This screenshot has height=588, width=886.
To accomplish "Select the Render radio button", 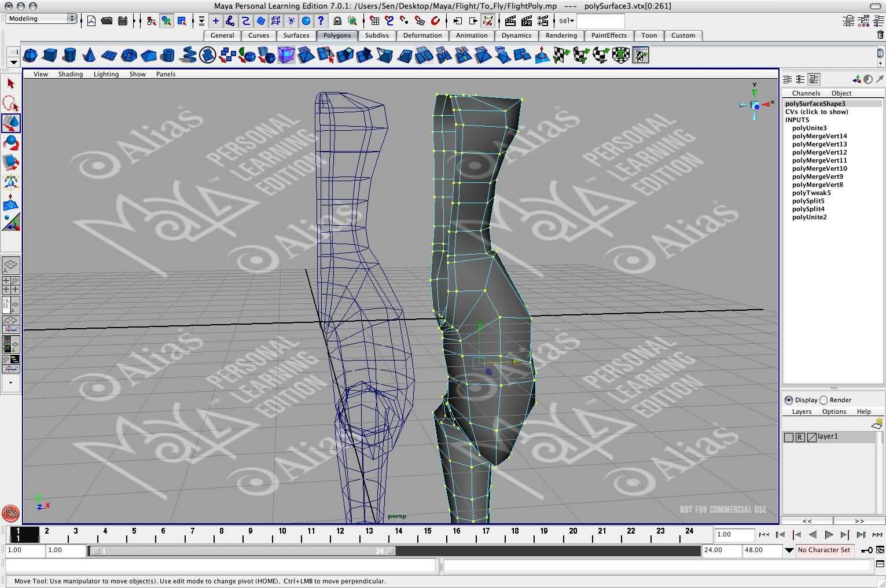I will (x=823, y=400).
